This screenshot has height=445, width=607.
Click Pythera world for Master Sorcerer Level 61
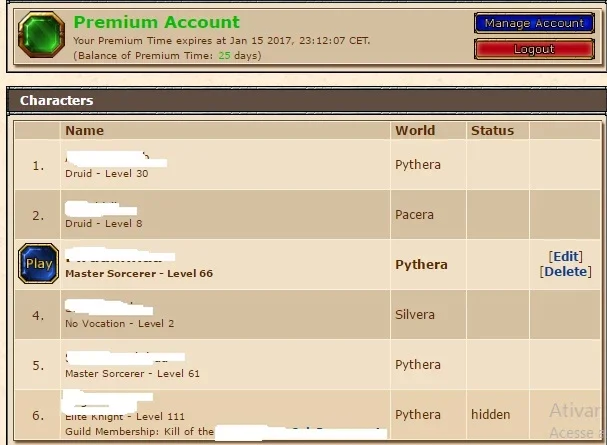pyautogui.click(x=418, y=365)
